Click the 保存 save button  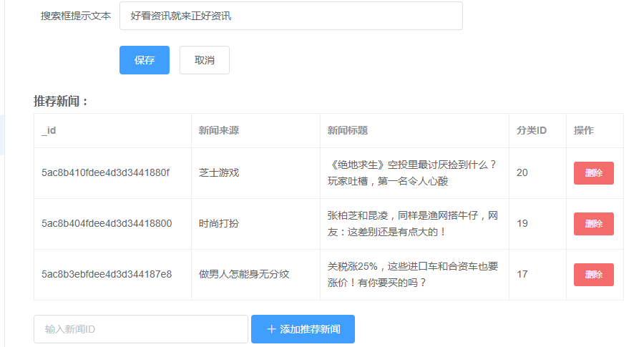click(x=144, y=60)
